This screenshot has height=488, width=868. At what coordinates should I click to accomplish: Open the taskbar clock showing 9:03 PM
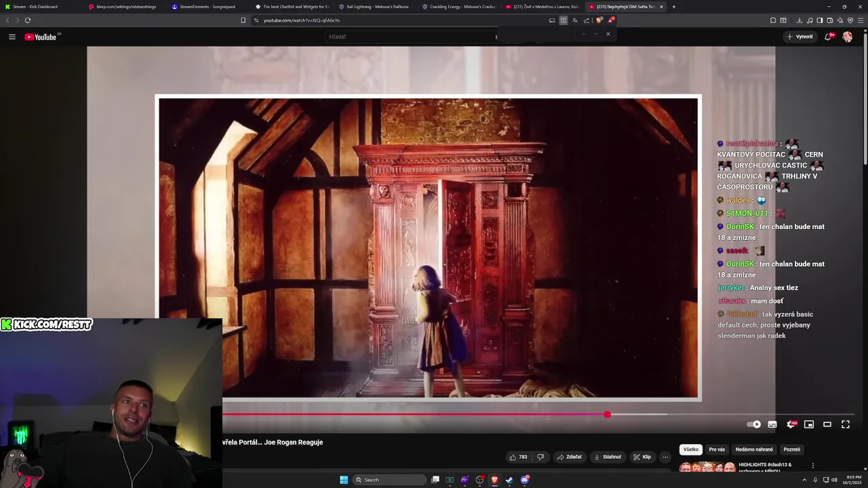[x=852, y=480]
